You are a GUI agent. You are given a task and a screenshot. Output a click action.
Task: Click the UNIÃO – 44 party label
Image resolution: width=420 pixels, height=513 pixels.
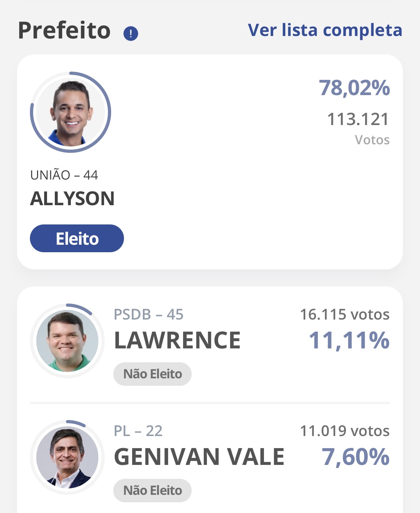(64, 175)
